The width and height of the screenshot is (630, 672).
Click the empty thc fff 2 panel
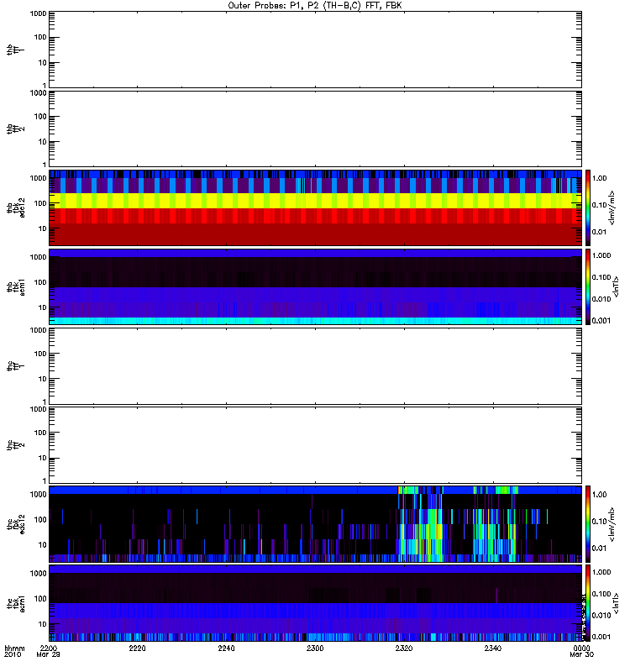click(315, 445)
